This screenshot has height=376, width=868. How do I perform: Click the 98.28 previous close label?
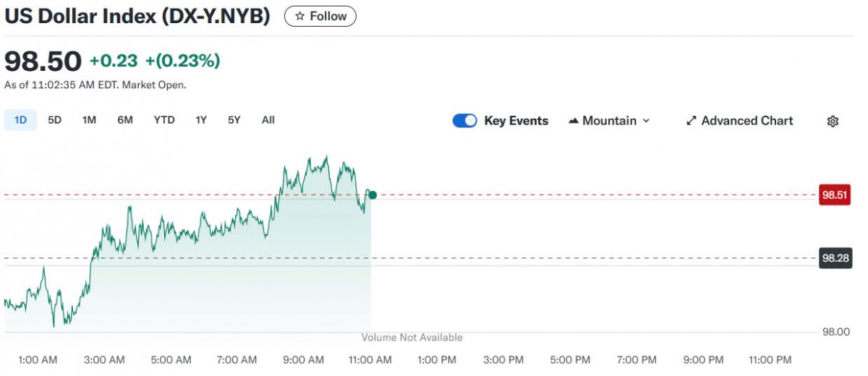(x=834, y=258)
